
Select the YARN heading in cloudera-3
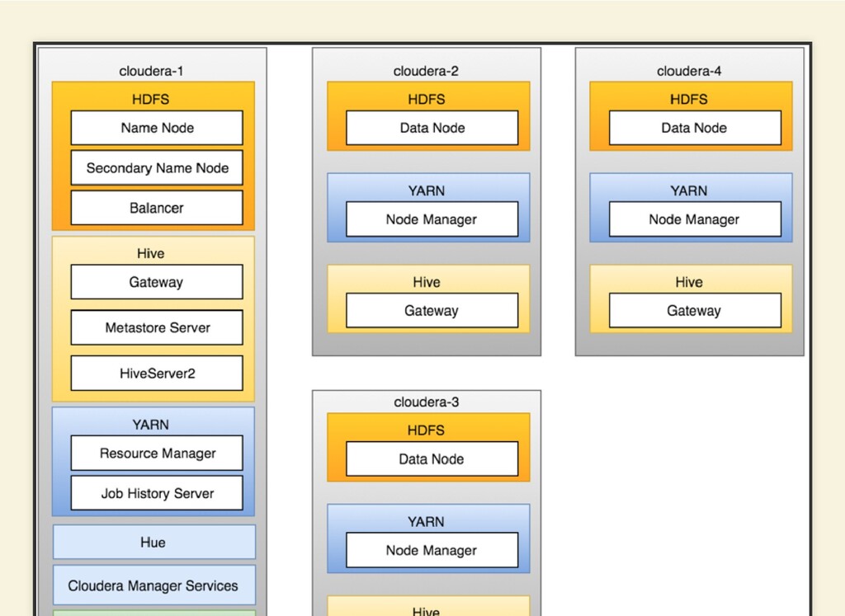point(427,522)
